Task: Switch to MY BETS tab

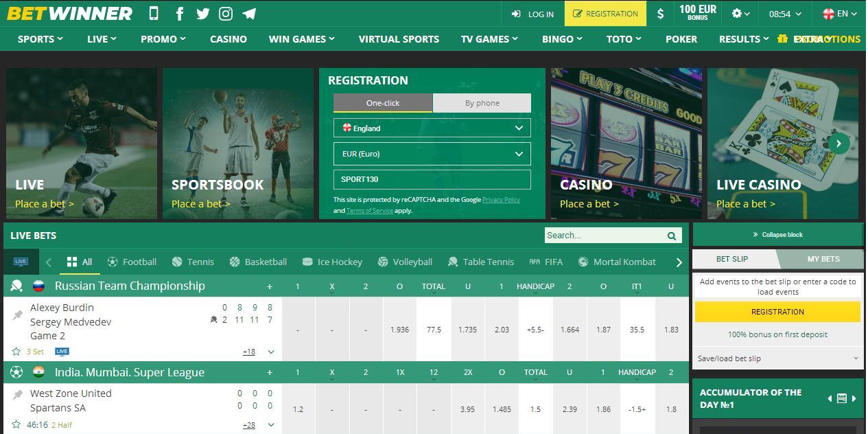Action: point(823,259)
